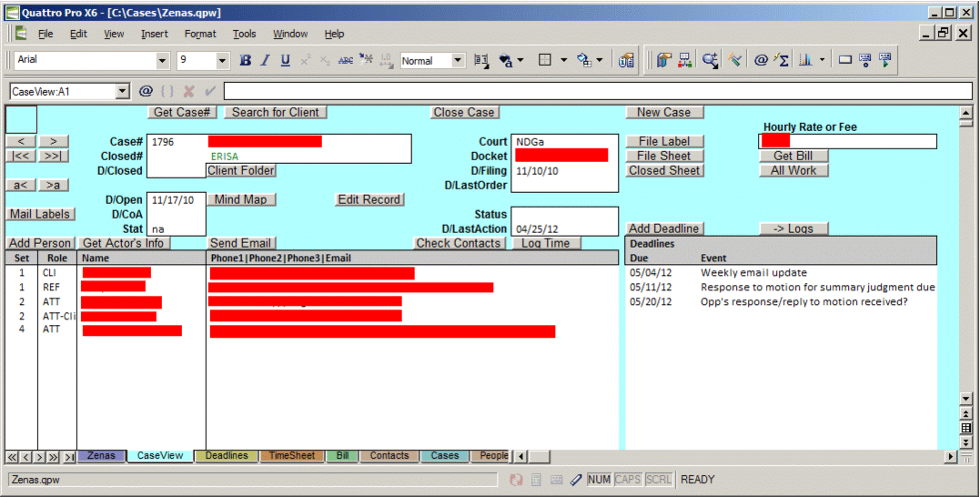Click the @ functions icon in the input line

pyautogui.click(x=146, y=91)
